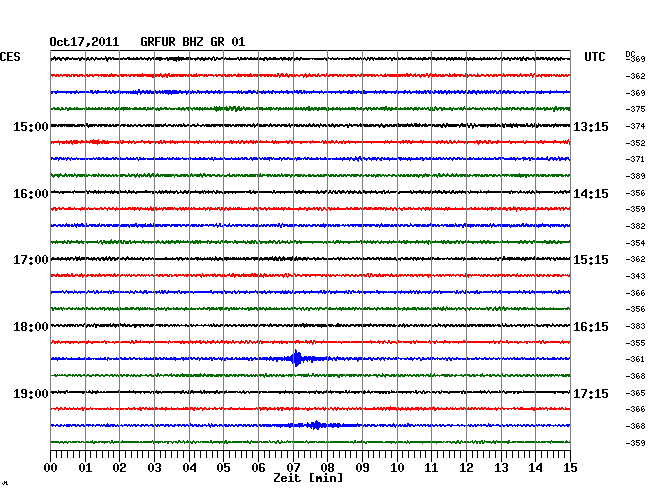Screen dimensions: 650x494
Task: Click the UTC column header
Action: tap(594, 57)
